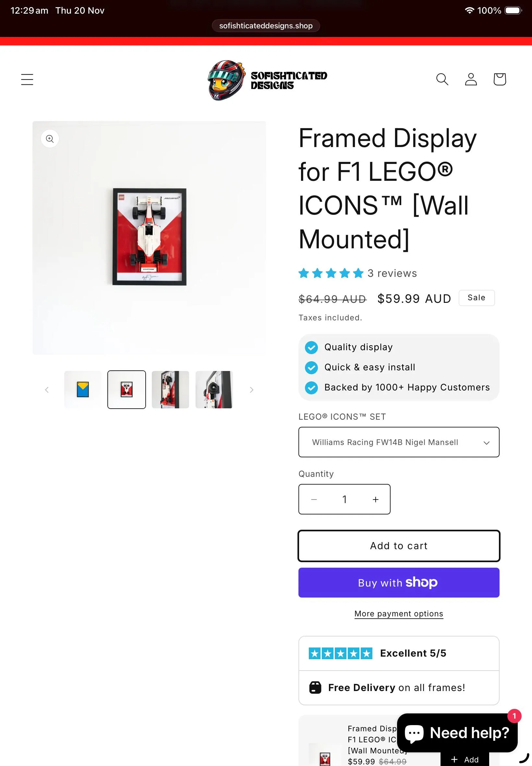
Task: Open the 3 reviews link
Action: click(x=392, y=273)
